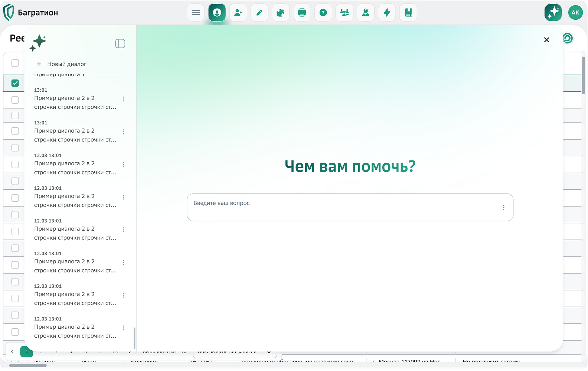Screen dimensions: 588x371
Task: Click the assistant sparkle logo in panel
Action: 37,43
